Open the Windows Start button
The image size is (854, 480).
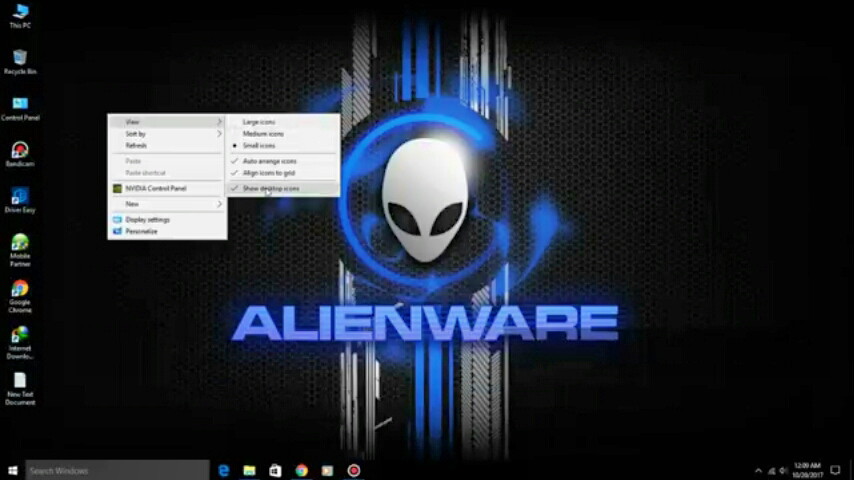click(x=13, y=470)
